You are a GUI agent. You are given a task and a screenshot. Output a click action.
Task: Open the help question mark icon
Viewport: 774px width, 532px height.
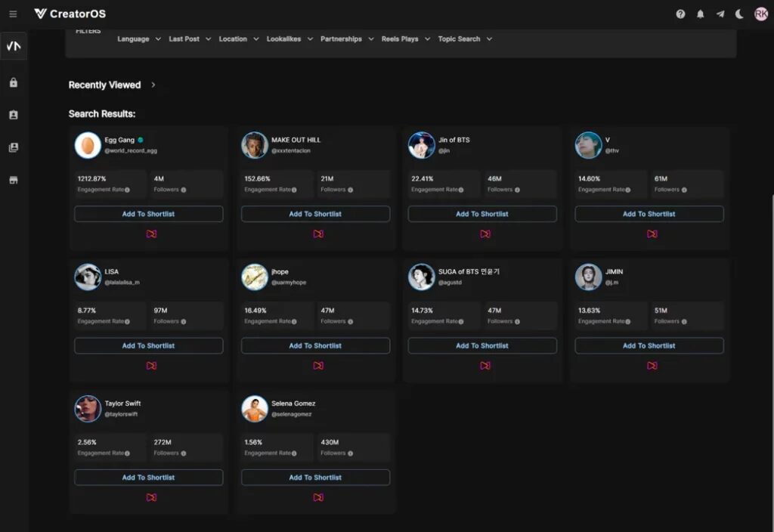680,14
